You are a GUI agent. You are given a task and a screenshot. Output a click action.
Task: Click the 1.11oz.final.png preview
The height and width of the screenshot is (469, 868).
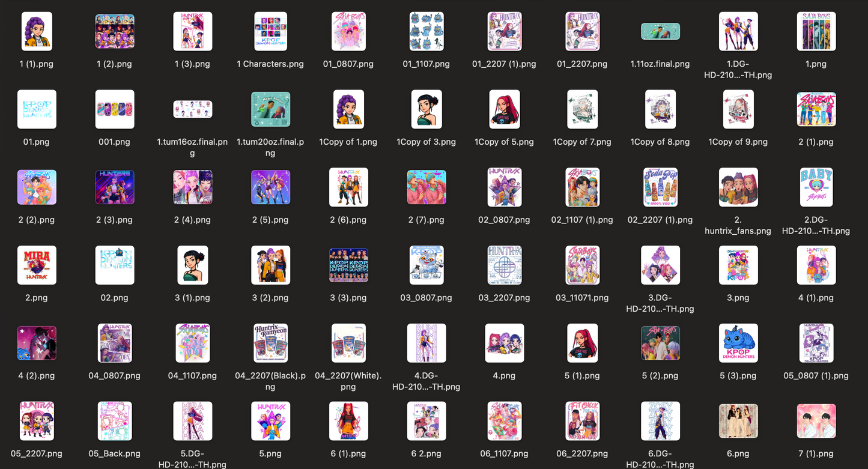click(660, 31)
